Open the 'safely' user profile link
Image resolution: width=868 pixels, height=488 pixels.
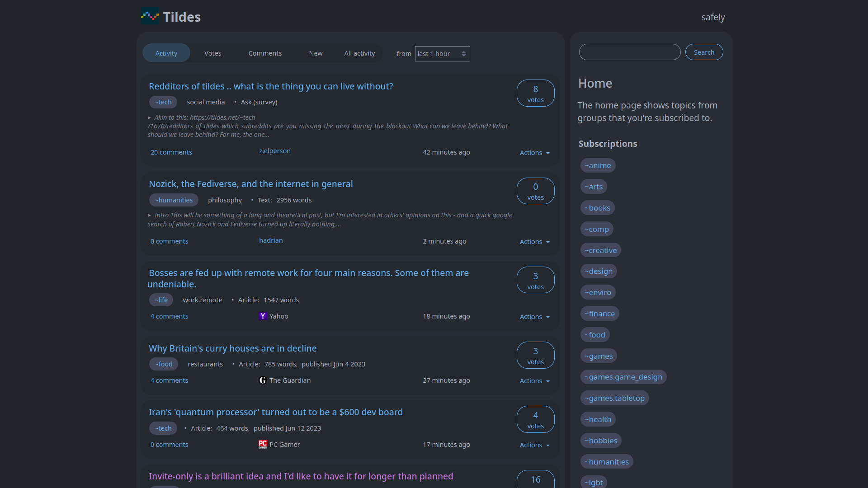tap(713, 17)
